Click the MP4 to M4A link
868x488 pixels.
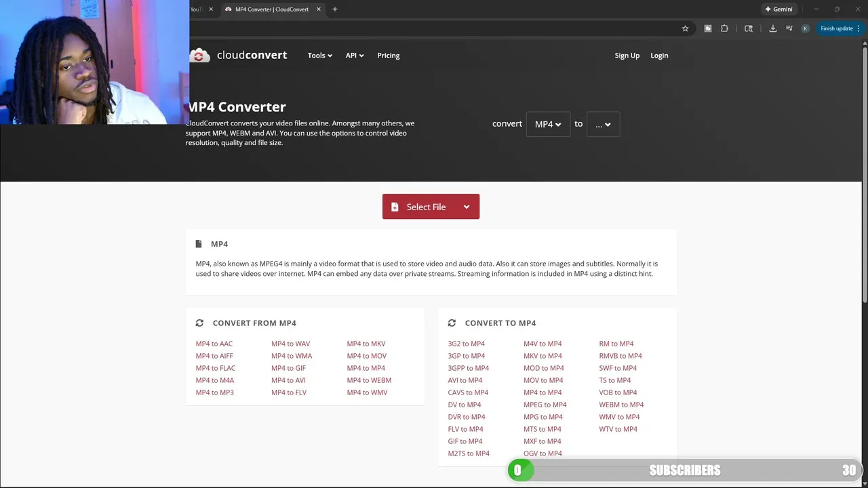(x=215, y=380)
